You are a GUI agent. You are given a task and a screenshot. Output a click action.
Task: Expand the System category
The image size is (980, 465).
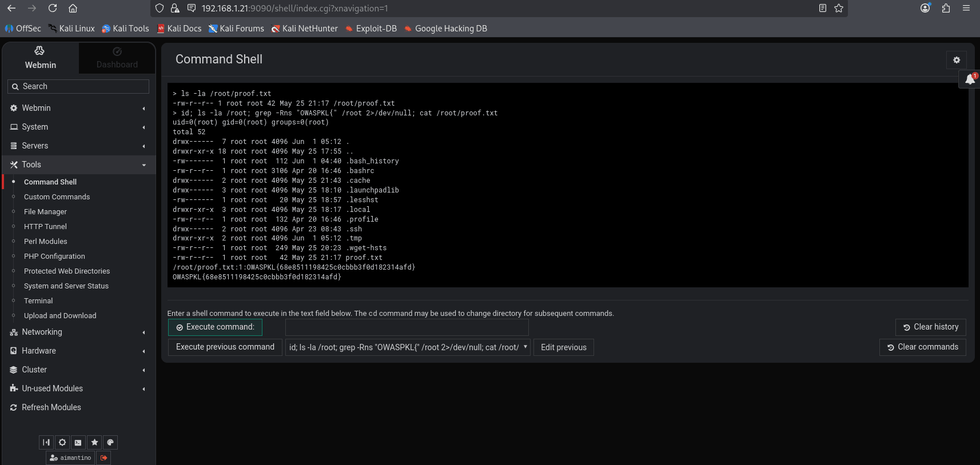point(78,127)
